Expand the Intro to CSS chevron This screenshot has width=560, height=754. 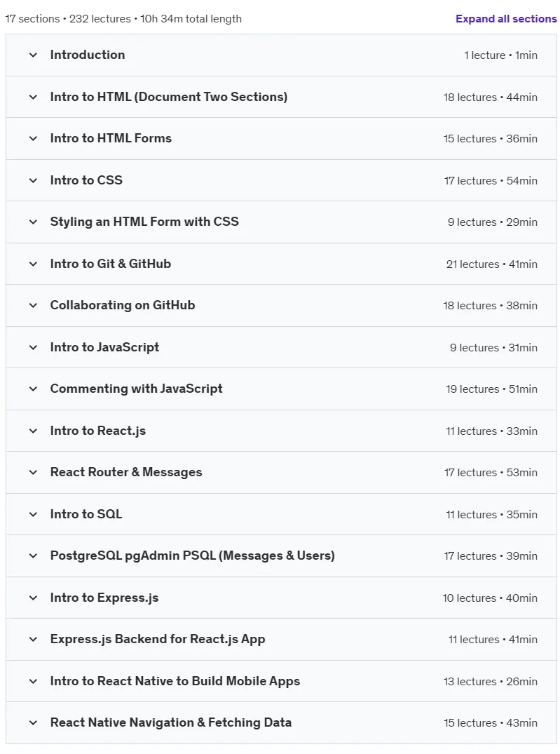(x=33, y=180)
